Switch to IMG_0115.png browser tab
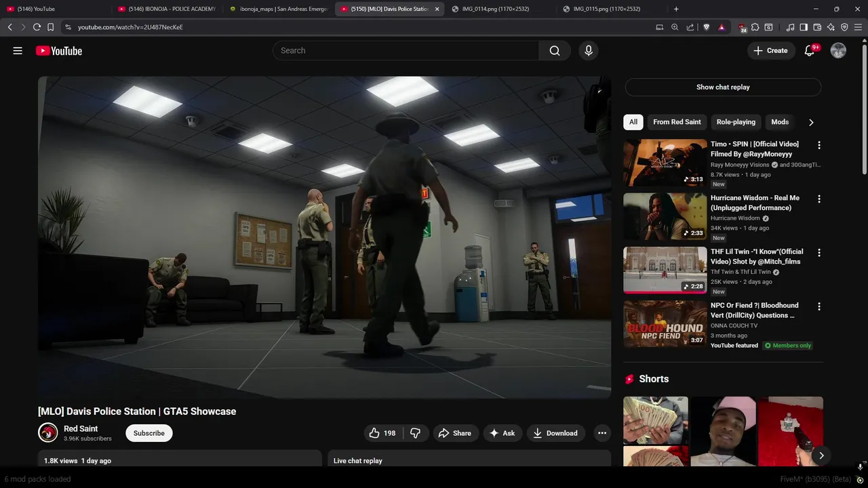This screenshot has height=488, width=868. pyautogui.click(x=612, y=9)
